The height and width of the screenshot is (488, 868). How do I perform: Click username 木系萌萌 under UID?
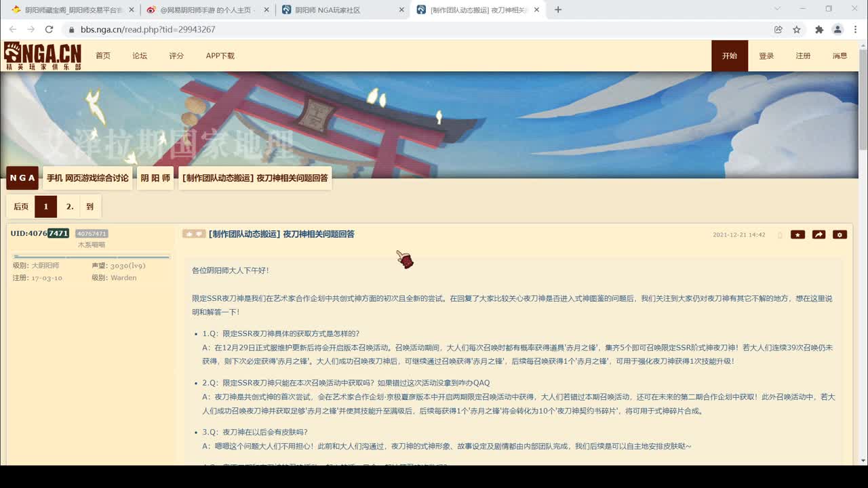(91, 245)
